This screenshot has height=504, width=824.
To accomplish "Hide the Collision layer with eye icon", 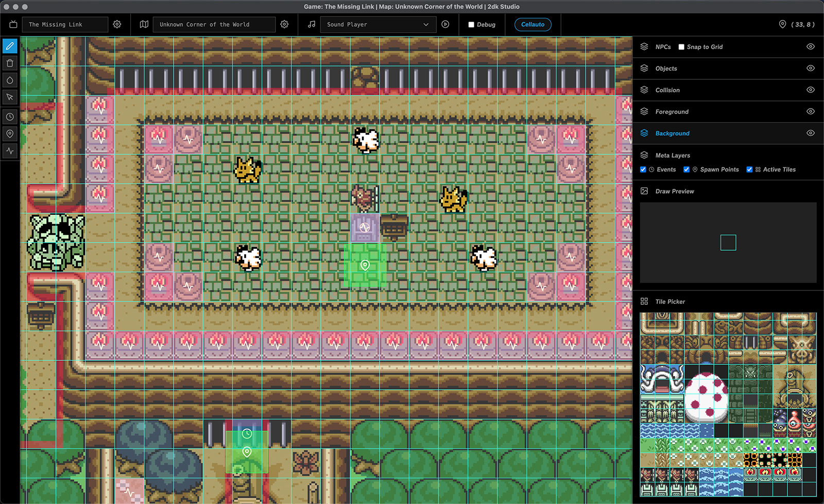I will point(810,90).
